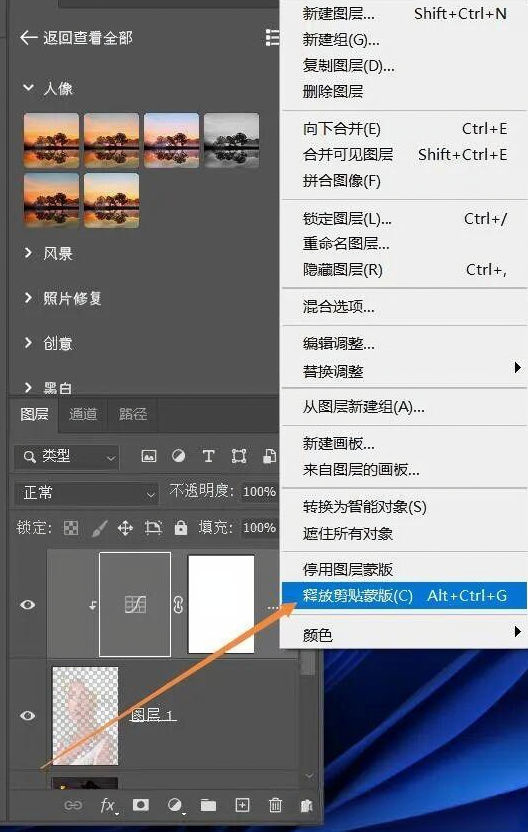The width and height of the screenshot is (528, 832).
Task: Toggle lock image pixels (brush icon)
Action: point(99,527)
